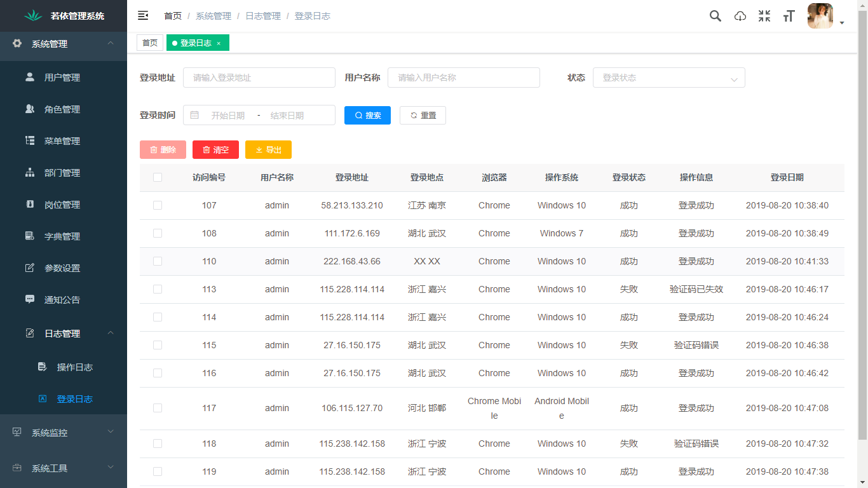Collapse the 日志管理 submenu chevron
The height and width of the screenshot is (488, 868).
click(111, 333)
